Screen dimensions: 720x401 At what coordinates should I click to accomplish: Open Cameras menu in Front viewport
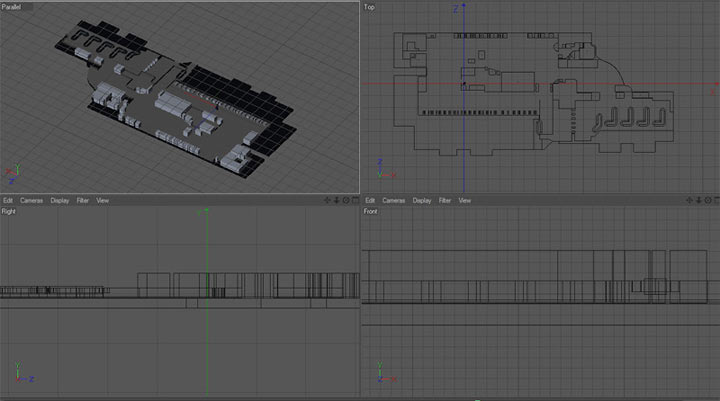[x=394, y=200]
